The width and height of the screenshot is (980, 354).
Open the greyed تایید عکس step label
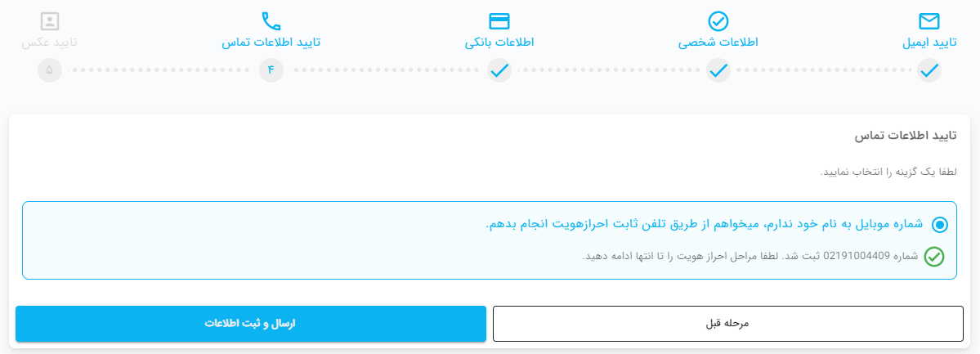tap(49, 43)
